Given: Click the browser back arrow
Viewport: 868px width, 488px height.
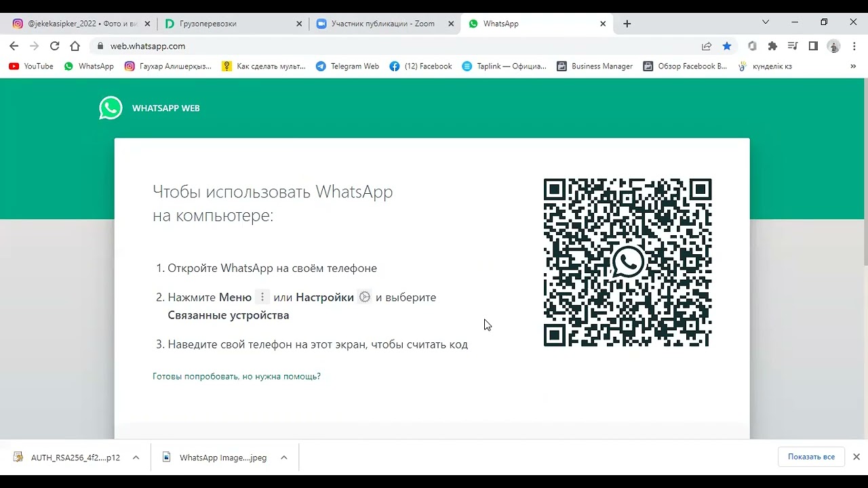Looking at the screenshot, I should tap(14, 46).
